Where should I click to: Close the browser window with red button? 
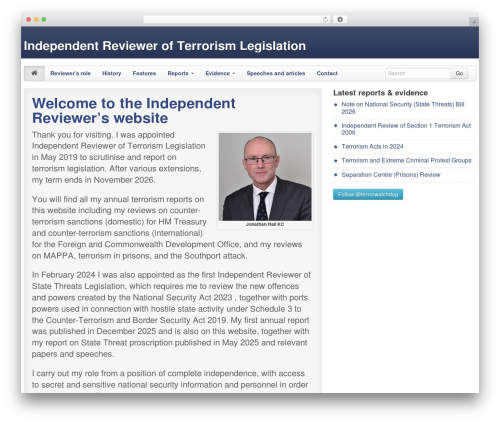(x=29, y=20)
